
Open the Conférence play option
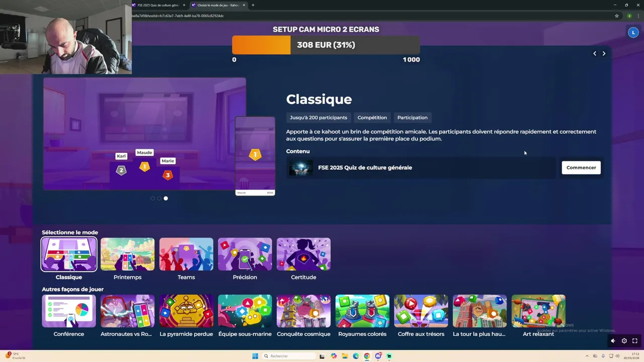(69, 311)
